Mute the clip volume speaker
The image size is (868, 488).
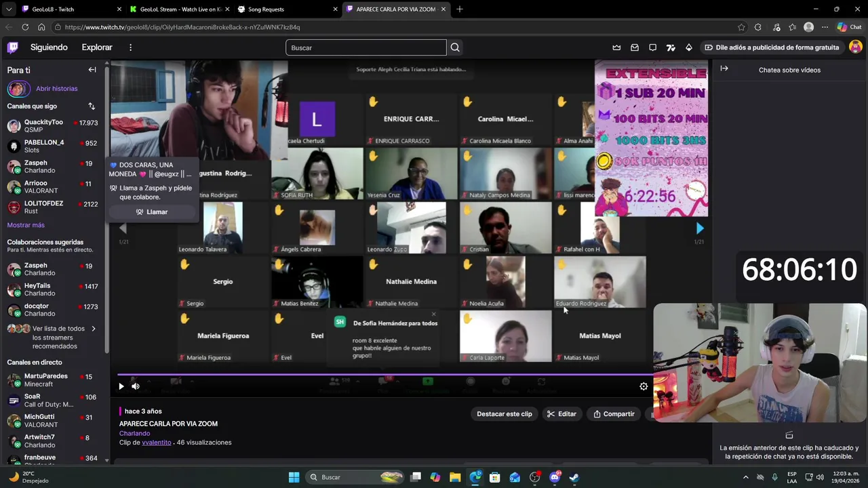[136, 386]
